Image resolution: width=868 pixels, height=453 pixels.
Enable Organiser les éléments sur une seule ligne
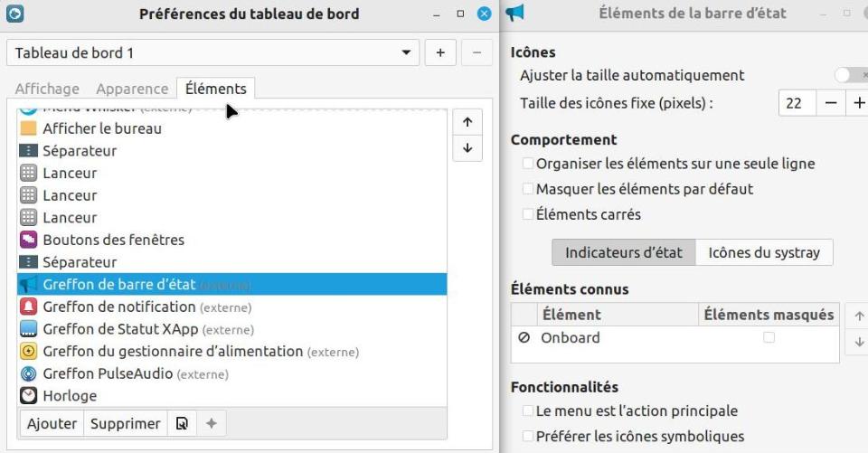pos(528,164)
